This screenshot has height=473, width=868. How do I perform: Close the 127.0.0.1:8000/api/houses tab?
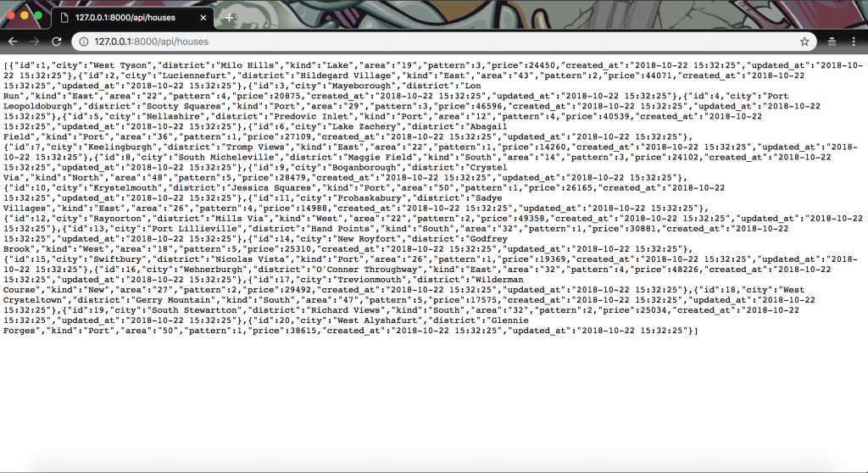203,18
